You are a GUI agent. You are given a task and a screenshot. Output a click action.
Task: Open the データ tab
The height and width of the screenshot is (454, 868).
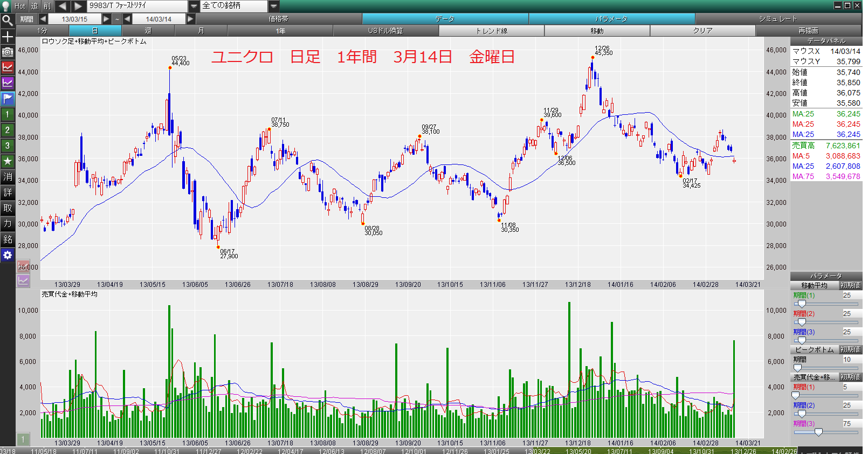[445, 19]
